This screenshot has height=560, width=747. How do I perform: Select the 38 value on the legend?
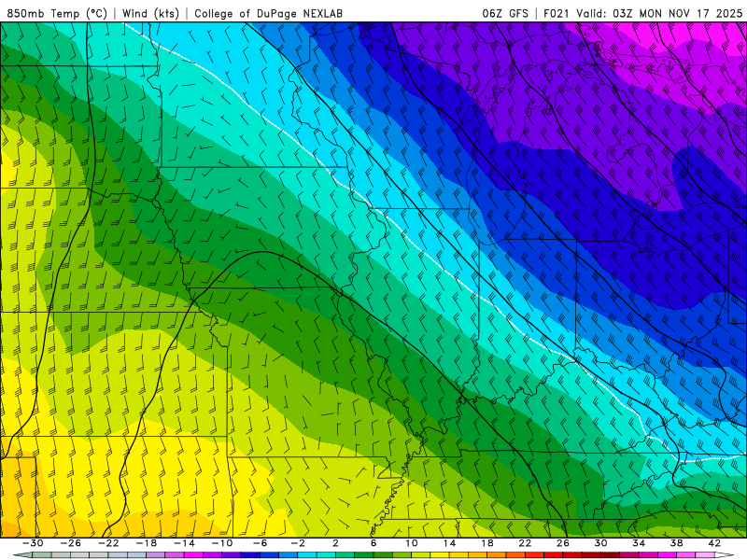[x=676, y=543]
